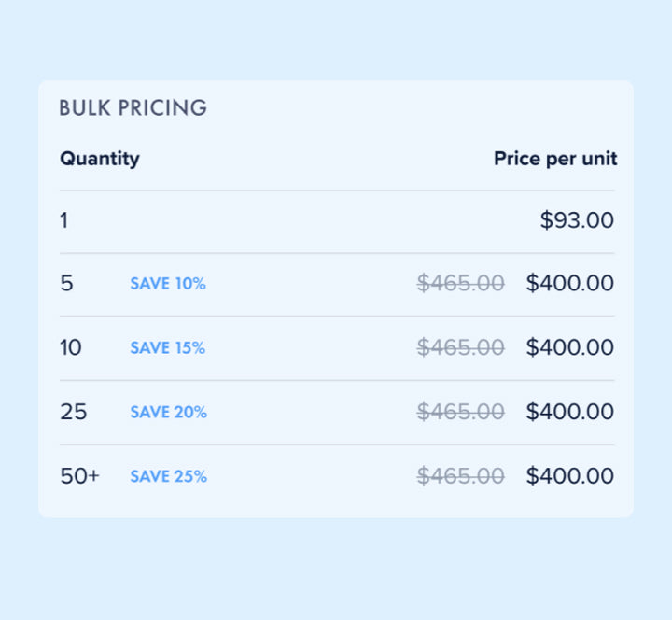The height and width of the screenshot is (620, 672).
Task: Choose the quantity 1 row
Action: (337, 221)
